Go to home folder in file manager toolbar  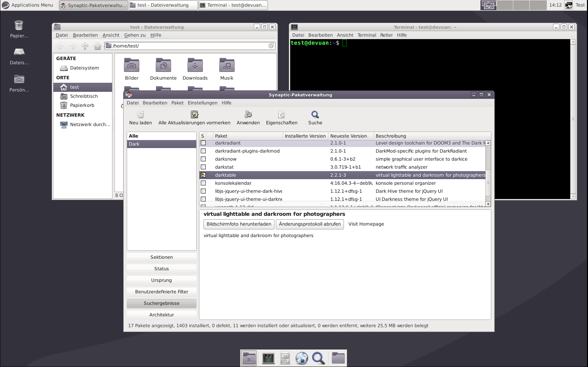point(98,46)
